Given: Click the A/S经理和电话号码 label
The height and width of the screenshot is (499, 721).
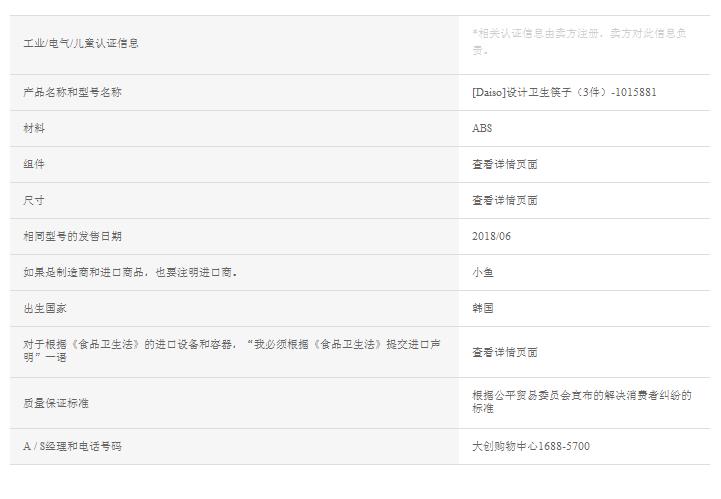Looking at the screenshot, I should [72, 446].
